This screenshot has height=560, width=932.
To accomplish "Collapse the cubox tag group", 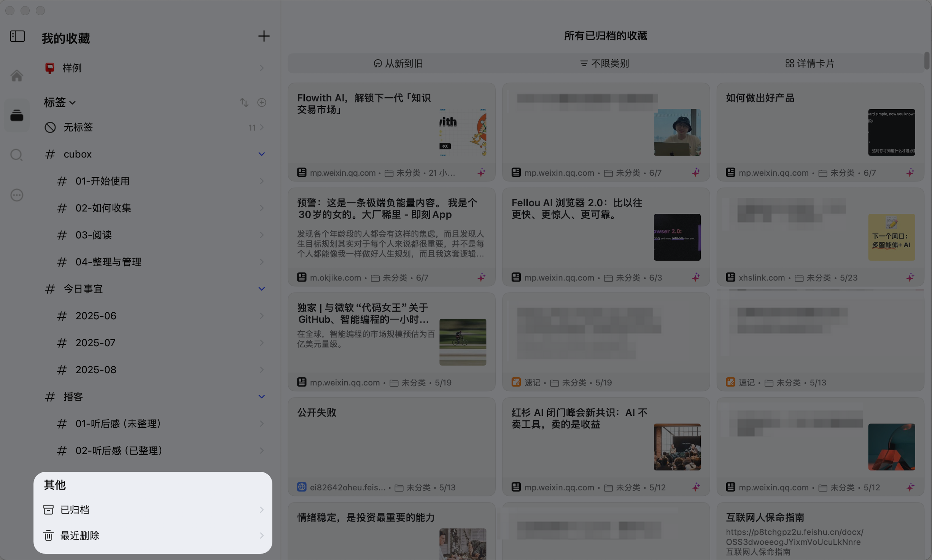I will [261, 154].
